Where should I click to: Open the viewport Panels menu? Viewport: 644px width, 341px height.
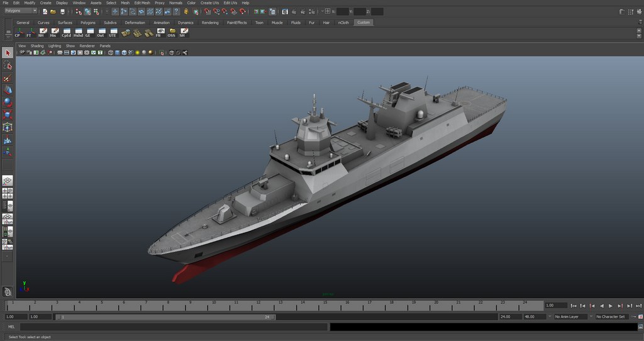click(x=105, y=46)
